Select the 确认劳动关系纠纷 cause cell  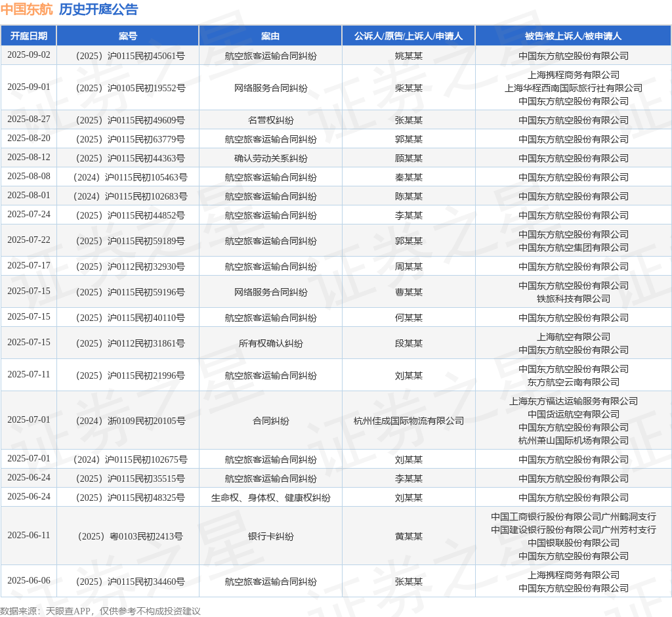(270, 158)
